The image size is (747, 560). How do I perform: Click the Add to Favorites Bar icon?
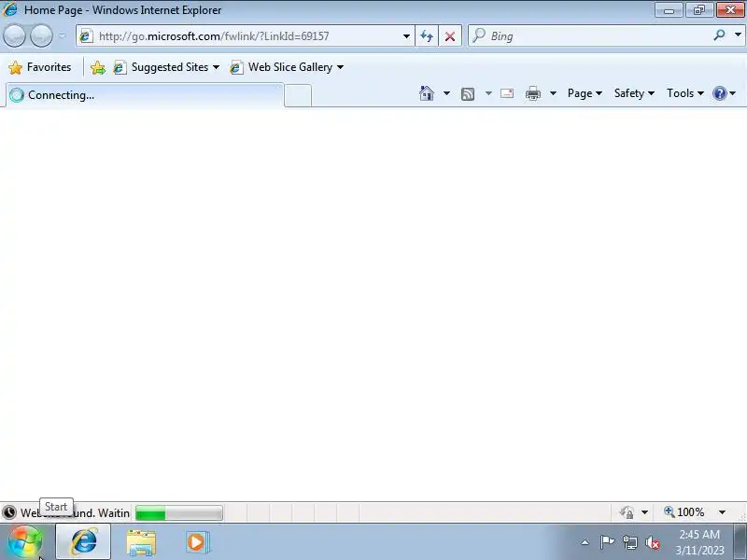click(x=98, y=67)
